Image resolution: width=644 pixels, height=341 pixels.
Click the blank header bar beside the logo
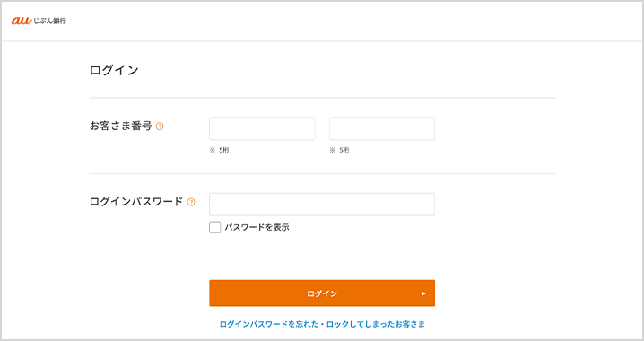pyautogui.click(x=353, y=21)
